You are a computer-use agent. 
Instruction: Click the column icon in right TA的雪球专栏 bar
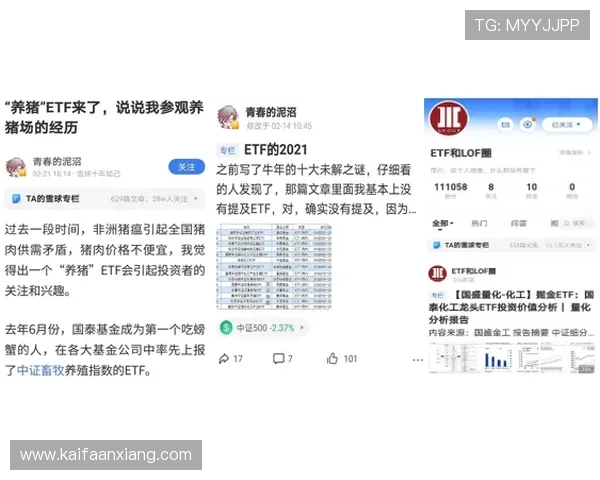click(436, 245)
